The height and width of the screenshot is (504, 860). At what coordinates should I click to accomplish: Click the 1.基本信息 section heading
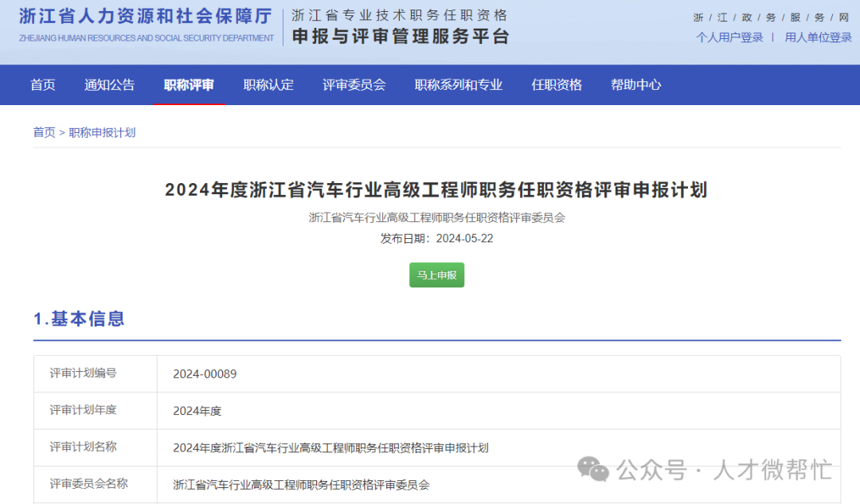tap(79, 319)
